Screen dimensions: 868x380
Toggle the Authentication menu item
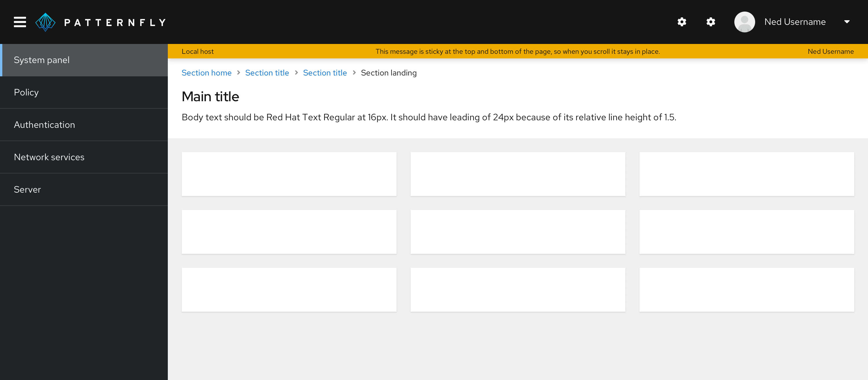84,124
